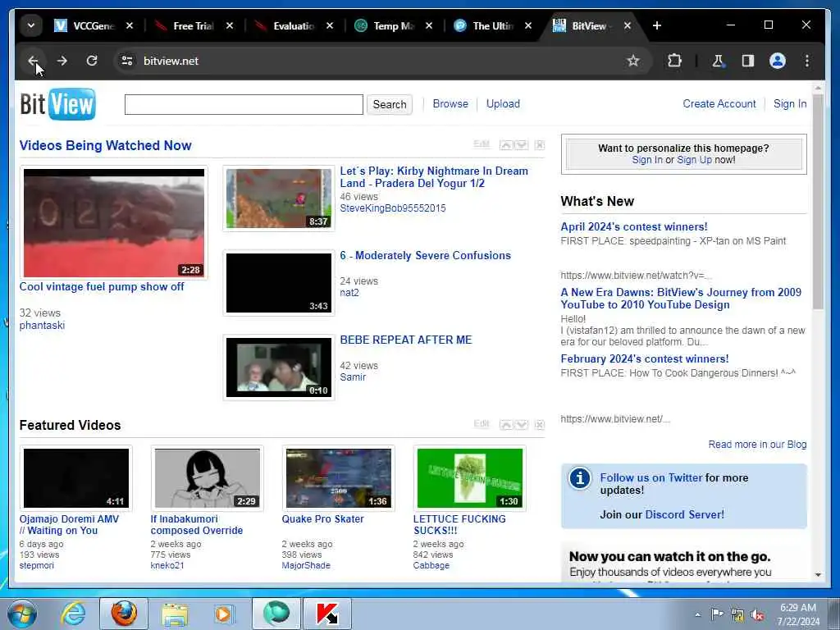Screen dimensions: 840x630
Task: View site information icon in address bar
Action: [127, 61]
